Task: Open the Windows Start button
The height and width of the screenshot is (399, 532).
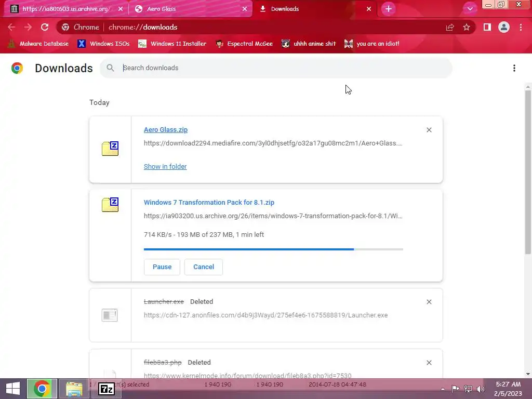Action: click(x=13, y=389)
